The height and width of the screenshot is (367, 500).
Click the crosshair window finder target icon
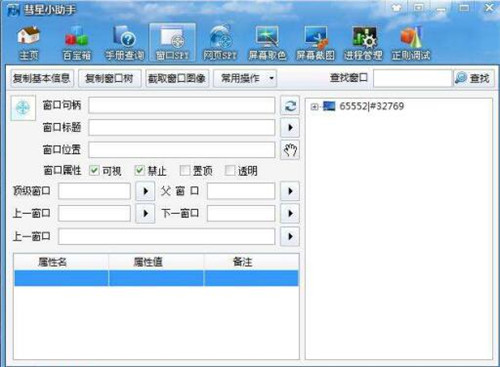pos(23,108)
